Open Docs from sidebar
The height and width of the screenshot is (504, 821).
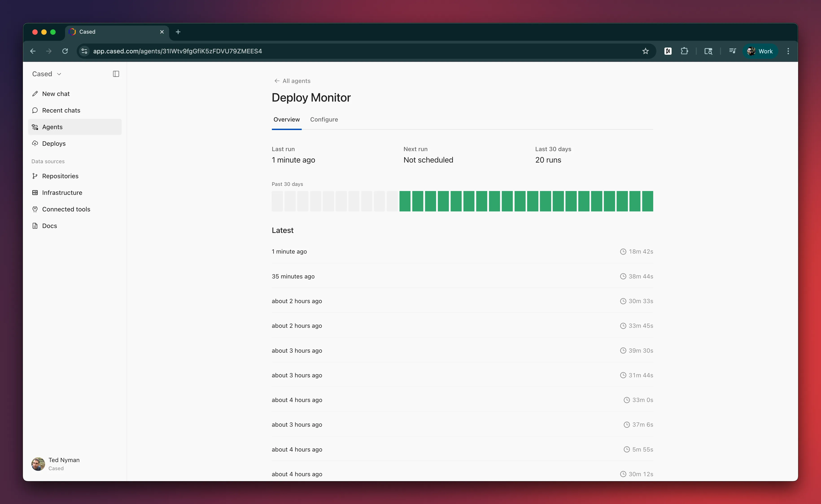49,226
